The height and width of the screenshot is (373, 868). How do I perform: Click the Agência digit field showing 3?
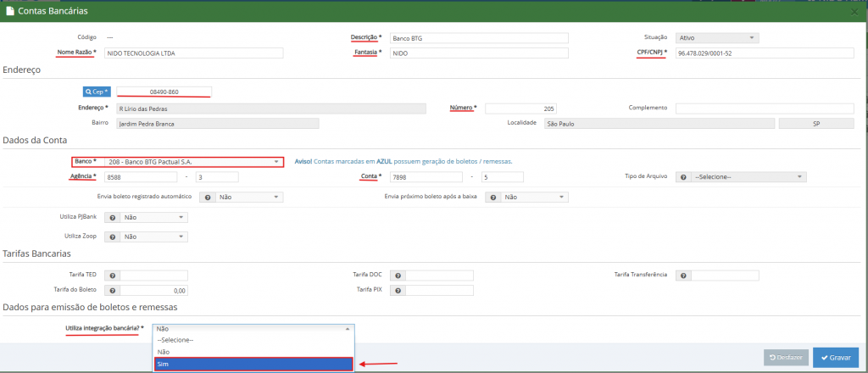coord(217,177)
